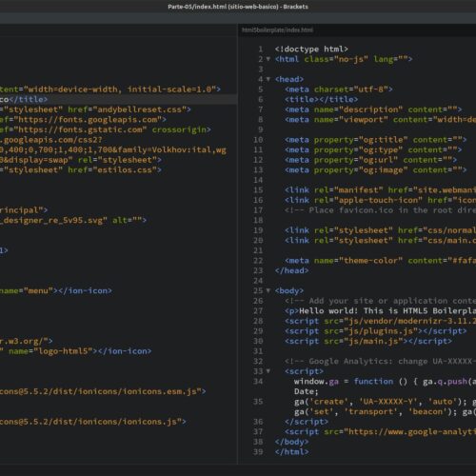Click the ga create UA-XXXXX-Y line
Viewport: 476px width, 476px height.
(385, 402)
